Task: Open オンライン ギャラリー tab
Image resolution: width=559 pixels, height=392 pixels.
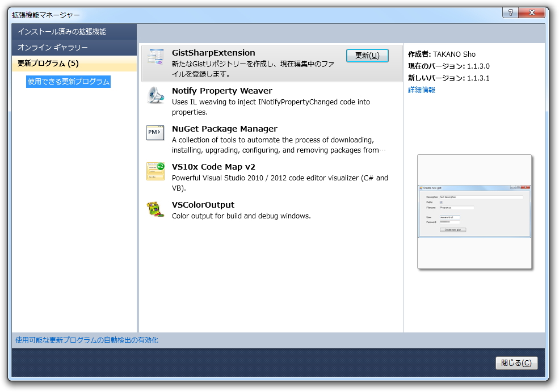Action: click(74, 48)
